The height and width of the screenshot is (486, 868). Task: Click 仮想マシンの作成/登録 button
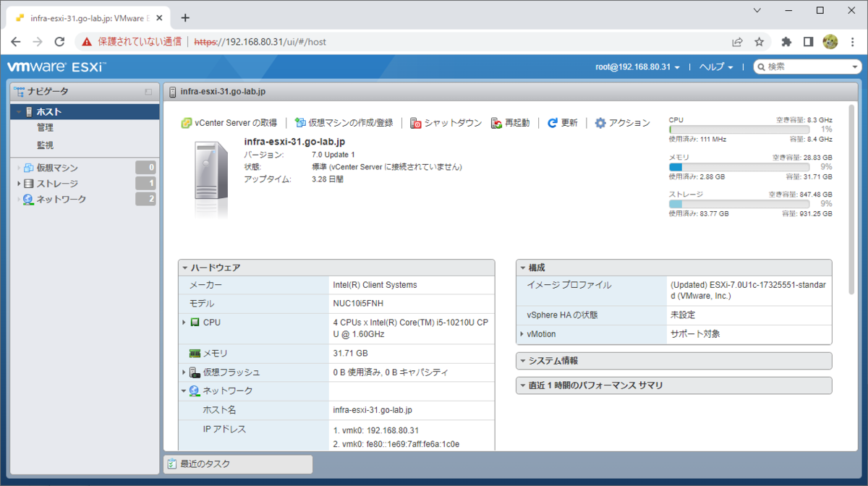344,123
